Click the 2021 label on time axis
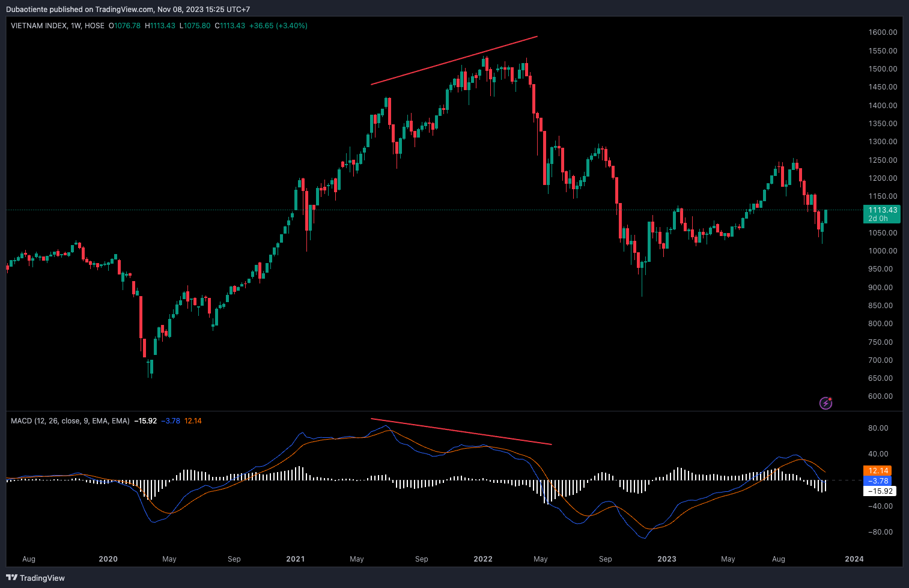The width and height of the screenshot is (909, 588). pyautogui.click(x=296, y=559)
